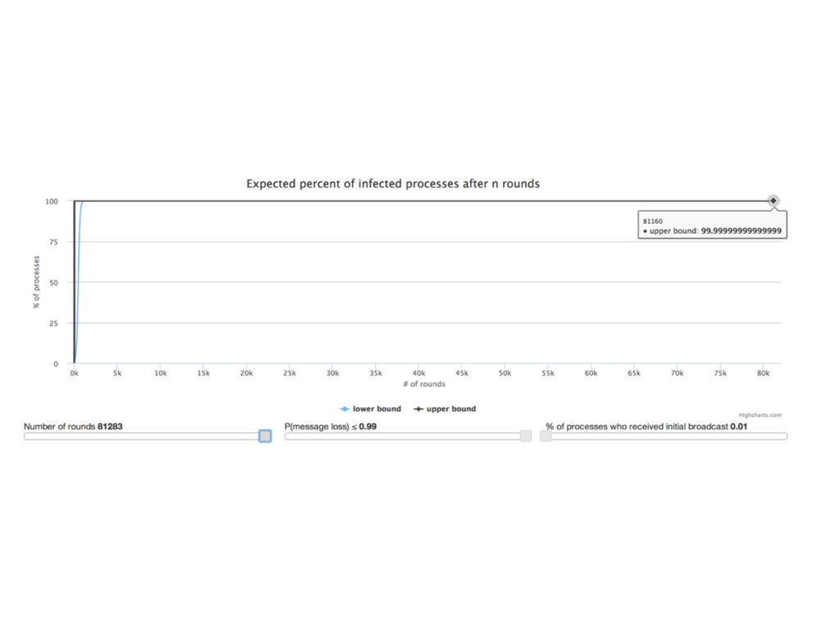The image size is (840, 630).
Task: Click the lower bound legend marker icon
Action: 345,409
